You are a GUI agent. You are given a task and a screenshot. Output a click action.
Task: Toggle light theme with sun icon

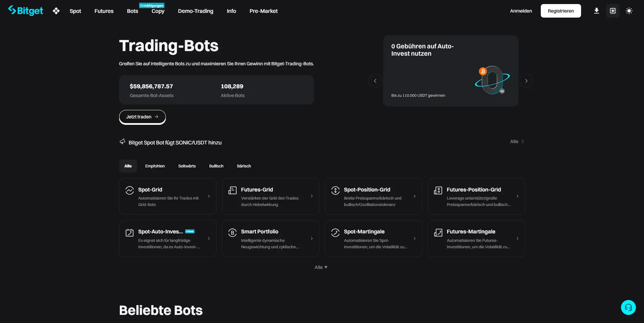pos(629,11)
